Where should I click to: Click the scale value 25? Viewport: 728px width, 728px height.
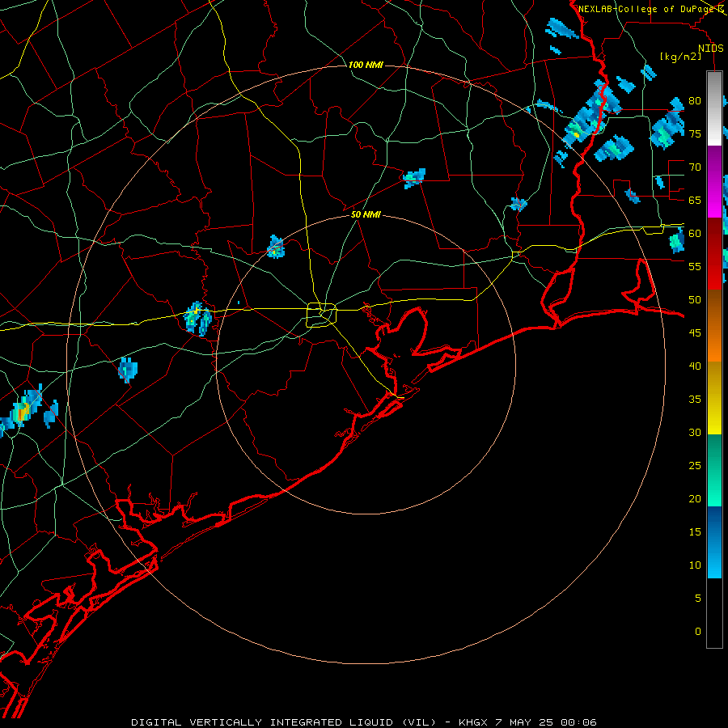pos(695,466)
